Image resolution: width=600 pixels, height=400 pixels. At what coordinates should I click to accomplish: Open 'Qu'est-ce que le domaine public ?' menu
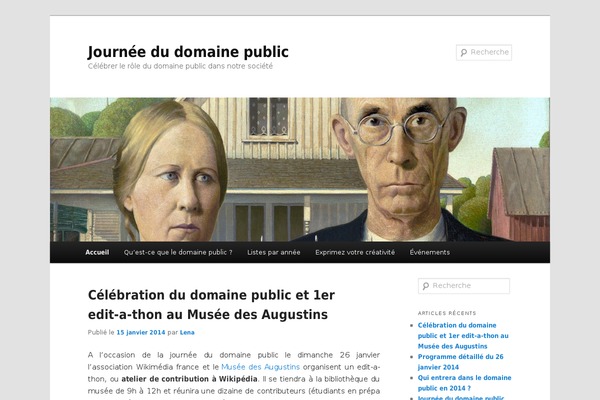point(178,252)
